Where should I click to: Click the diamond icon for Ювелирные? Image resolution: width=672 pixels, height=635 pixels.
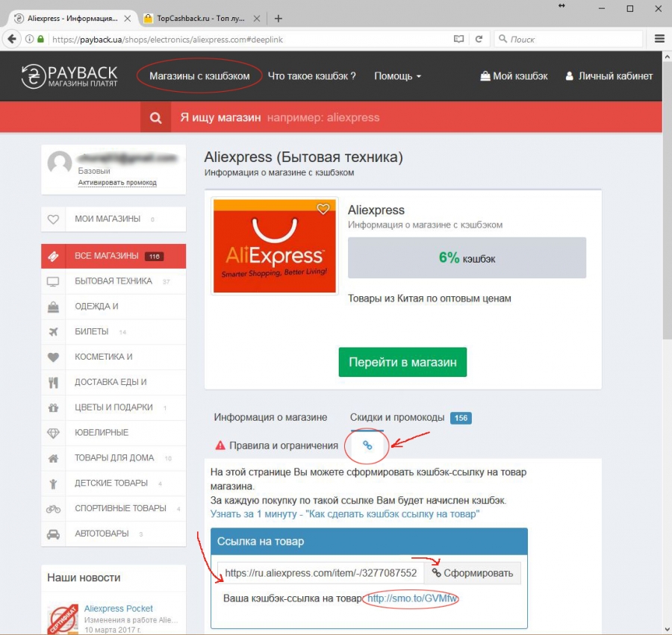click(x=53, y=433)
